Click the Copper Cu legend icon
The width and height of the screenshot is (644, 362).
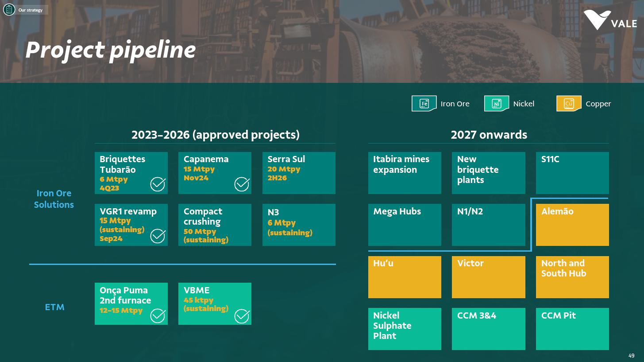coord(569,104)
